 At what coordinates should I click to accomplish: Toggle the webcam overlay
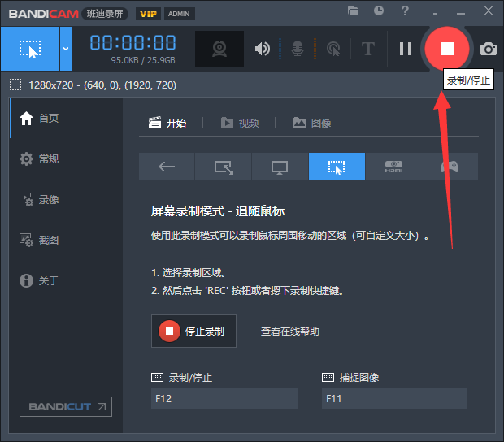coord(219,49)
